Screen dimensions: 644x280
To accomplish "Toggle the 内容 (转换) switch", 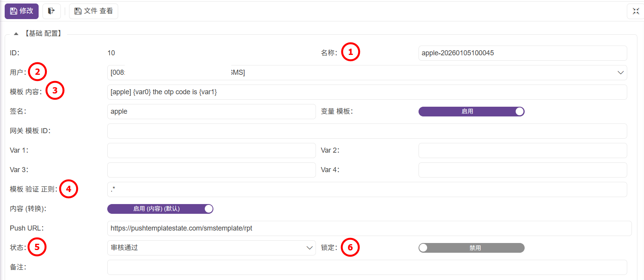I will tap(160, 209).
